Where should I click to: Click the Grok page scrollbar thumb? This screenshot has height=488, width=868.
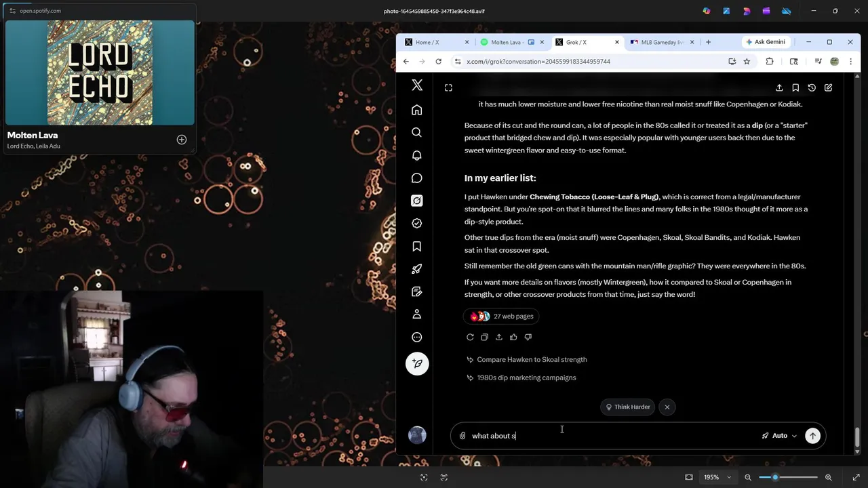click(857, 439)
